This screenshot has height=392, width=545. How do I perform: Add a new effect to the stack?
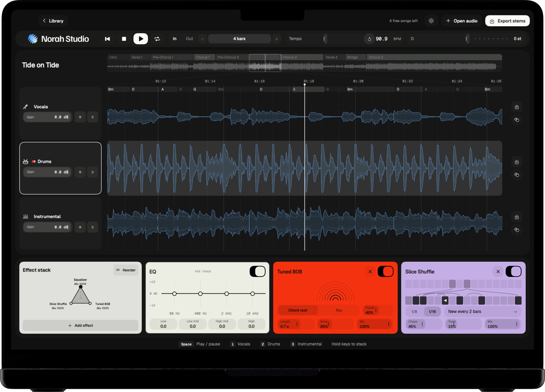point(81,325)
